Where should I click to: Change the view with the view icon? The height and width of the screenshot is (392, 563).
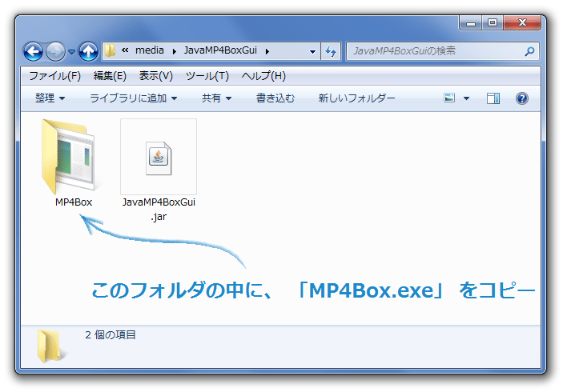point(449,98)
